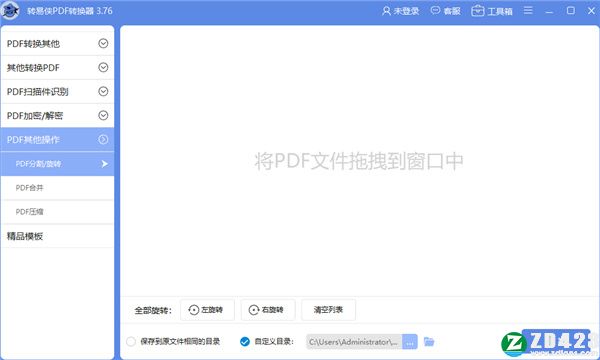Screen dimensions: 600x360
Task: Expand PDF扫描件识别 chevron
Action: [x=103, y=91]
